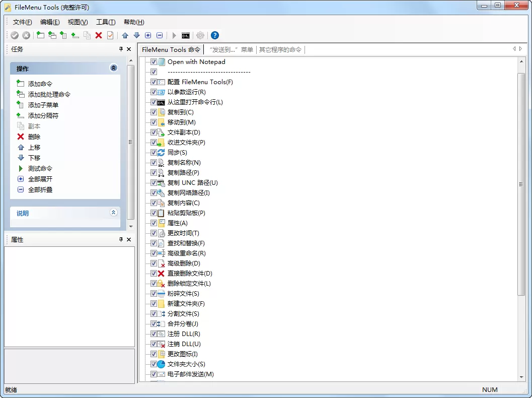
Task: Click the help question mark toolbar icon
Action: pyautogui.click(x=214, y=35)
